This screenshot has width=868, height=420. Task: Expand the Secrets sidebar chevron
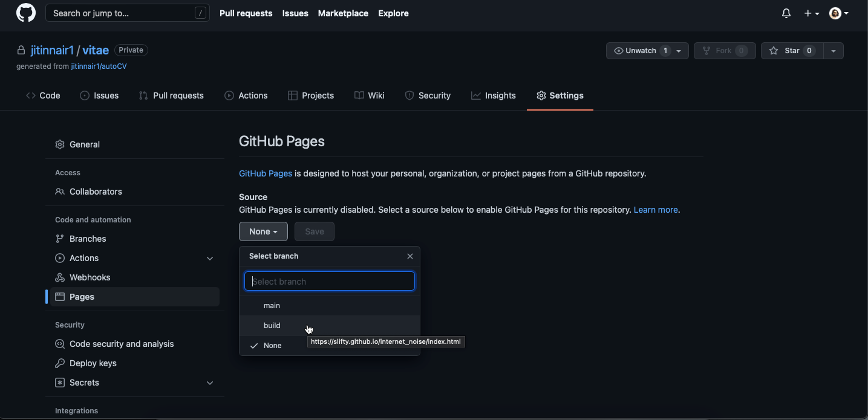[210, 383]
